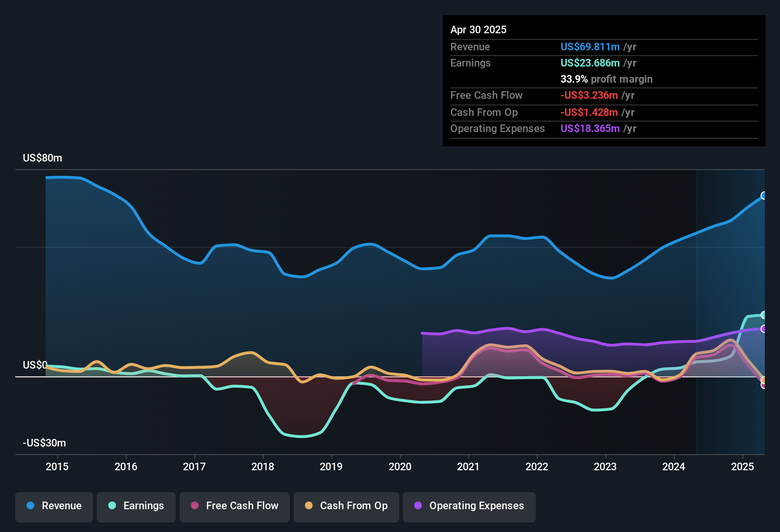Toggle the Revenue legend series
780x532 pixels.
(54, 506)
